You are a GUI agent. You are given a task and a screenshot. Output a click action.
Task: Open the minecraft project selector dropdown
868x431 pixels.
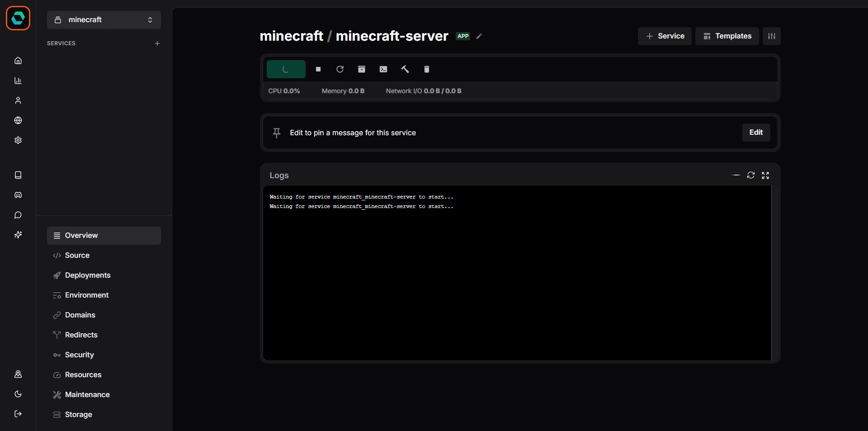coord(104,20)
